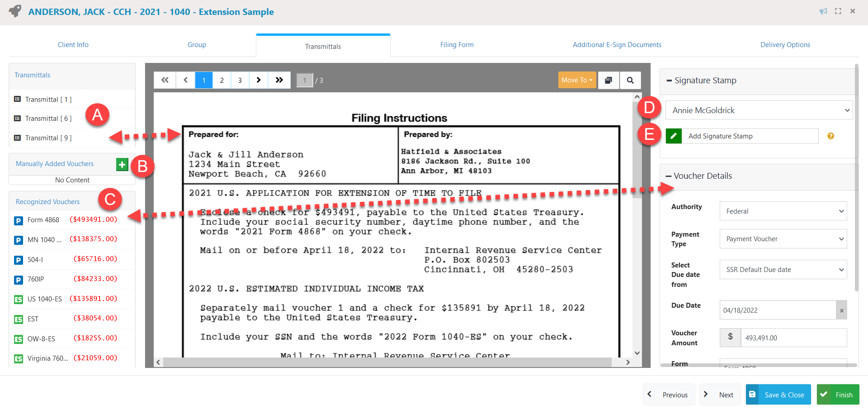Select Transmittal [ 6 ] row
868x415 pixels.
click(x=72, y=119)
